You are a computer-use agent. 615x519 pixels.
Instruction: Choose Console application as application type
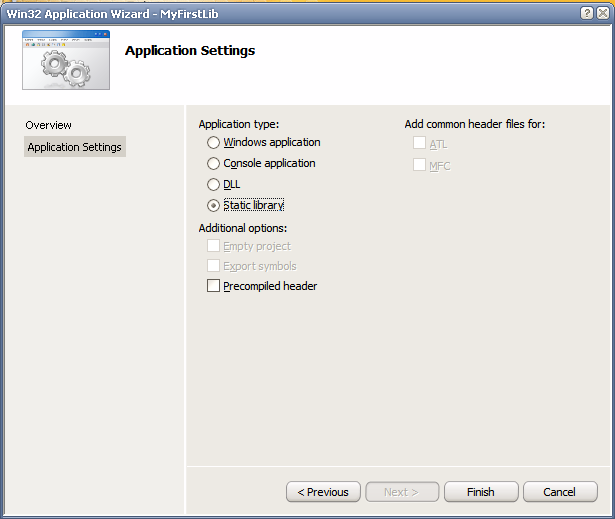[x=213, y=164]
